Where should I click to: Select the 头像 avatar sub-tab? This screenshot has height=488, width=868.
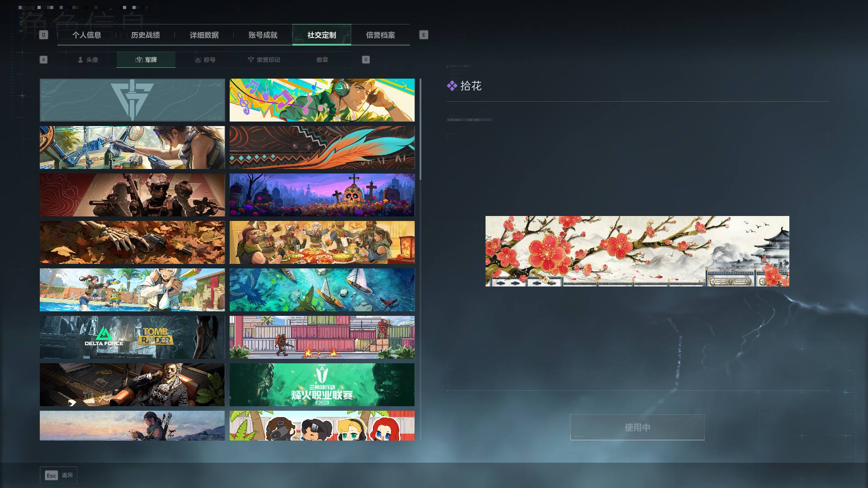tap(87, 60)
